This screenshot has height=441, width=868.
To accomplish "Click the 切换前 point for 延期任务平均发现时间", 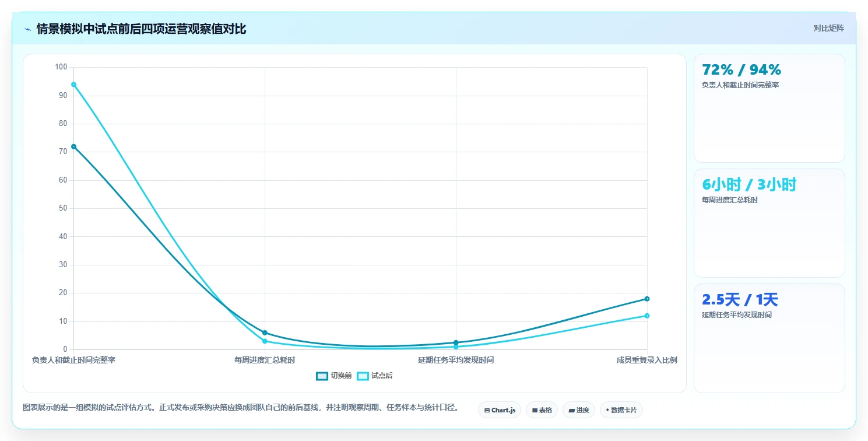I will 456,342.
